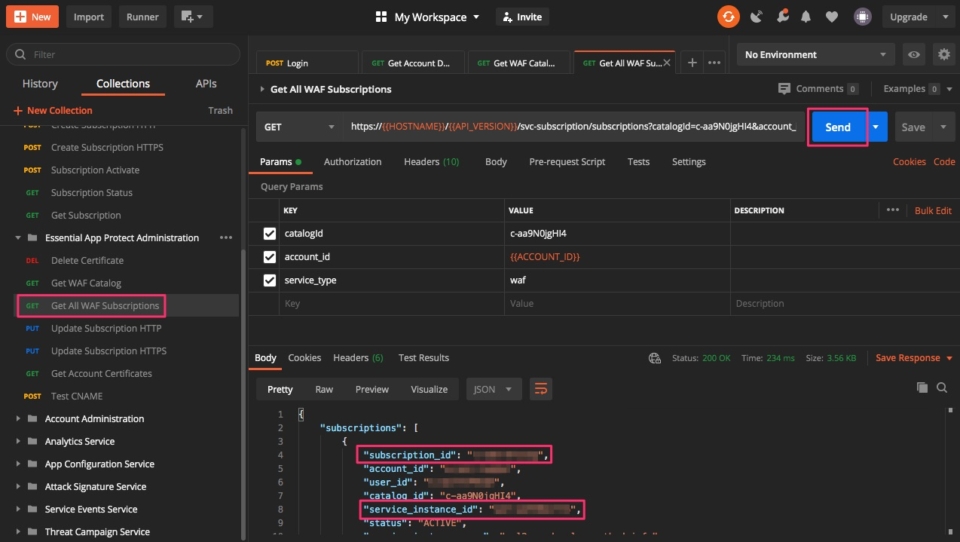Click the request URL field

point(573,127)
